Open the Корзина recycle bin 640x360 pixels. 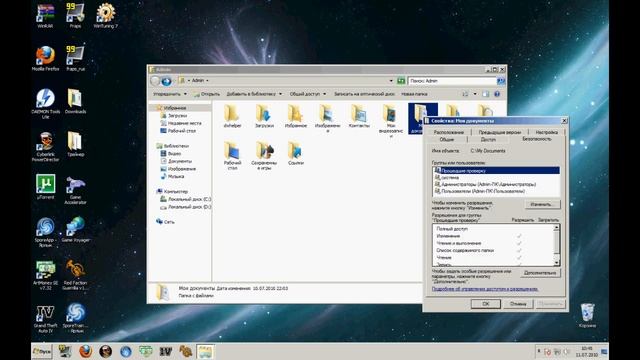click(587, 315)
